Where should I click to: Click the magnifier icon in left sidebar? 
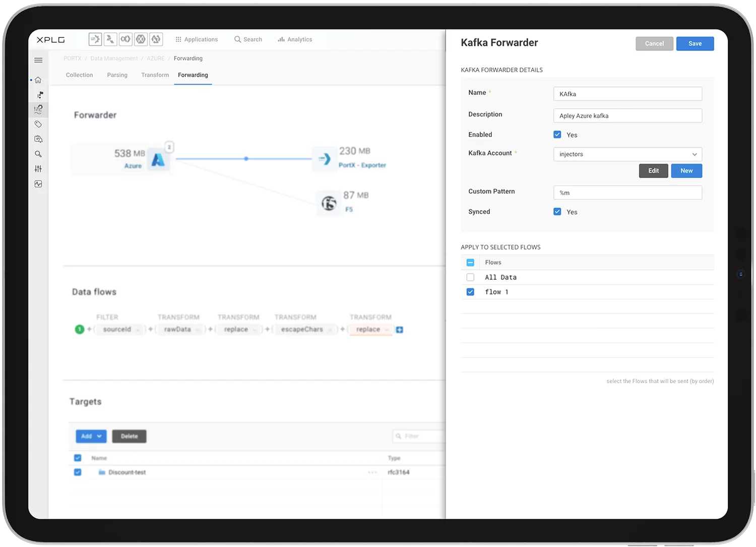38,154
